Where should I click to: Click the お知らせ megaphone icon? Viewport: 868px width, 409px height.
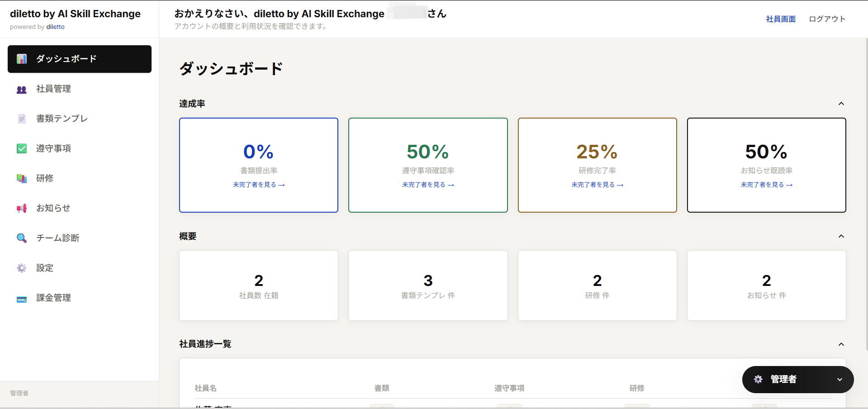(x=22, y=208)
